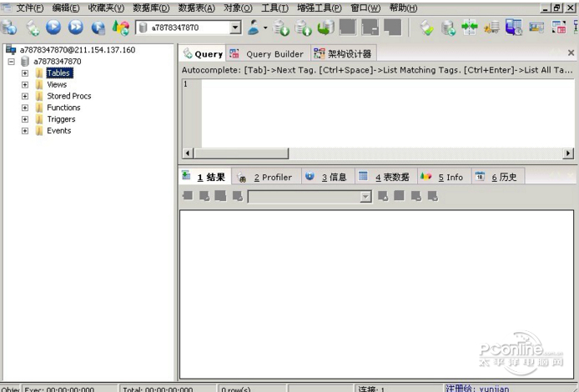
Task: Click the a7878347870 database cylinder icon in the tree
Action: click(x=25, y=61)
